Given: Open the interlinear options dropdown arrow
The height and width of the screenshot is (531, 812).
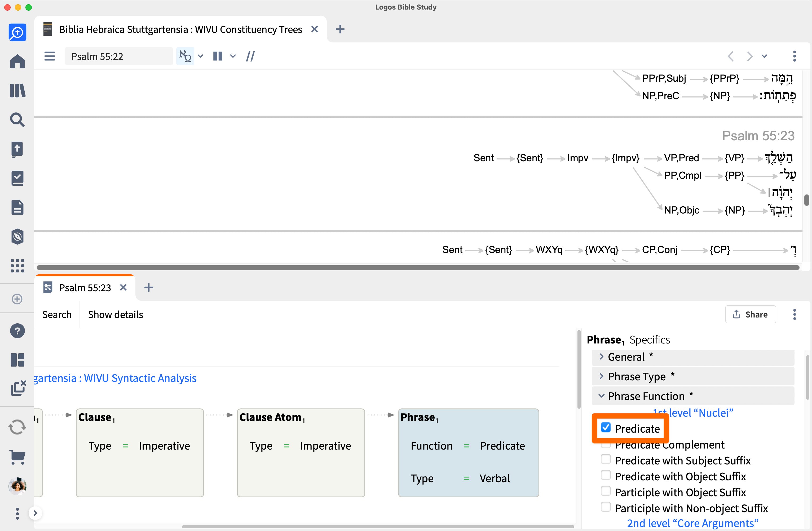Looking at the screenshot, I should point(201,56).
